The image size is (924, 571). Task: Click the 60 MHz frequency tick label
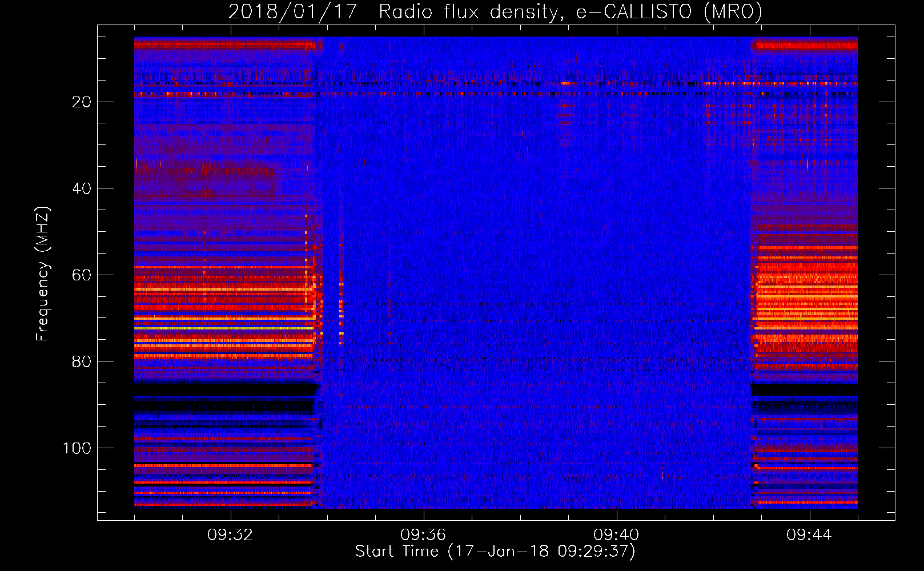[x=82, y=275]
